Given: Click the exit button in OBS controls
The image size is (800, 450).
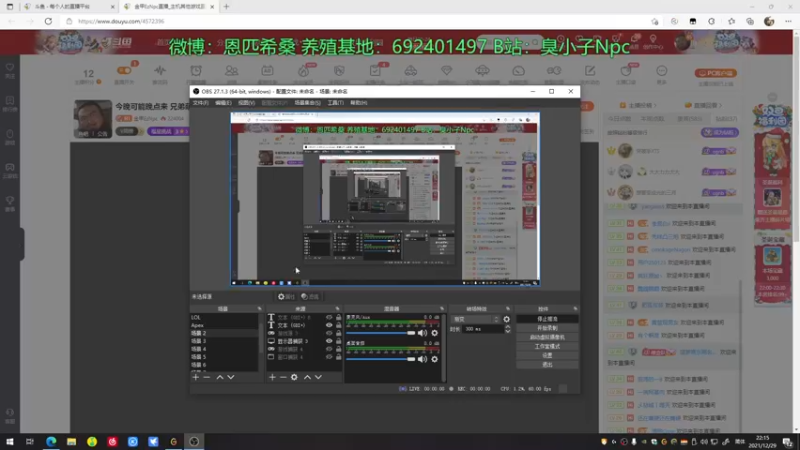Looking at the screenshot, I should [x=547, y=365].
